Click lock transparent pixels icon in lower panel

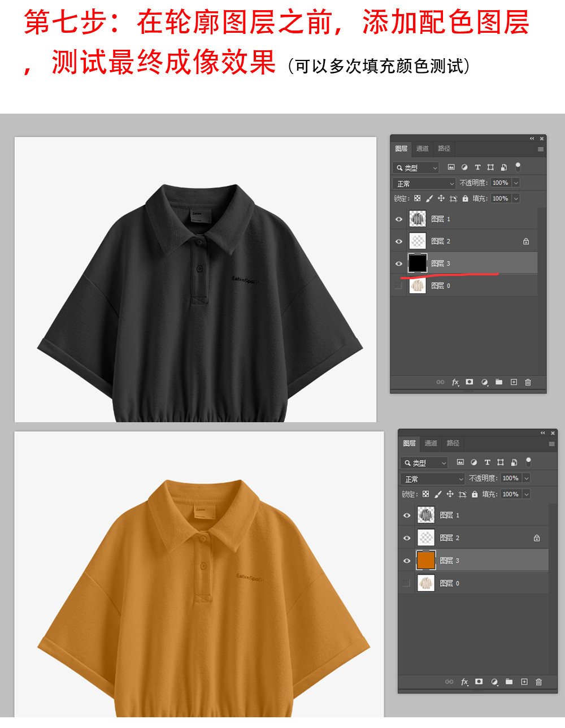[426, 494]
